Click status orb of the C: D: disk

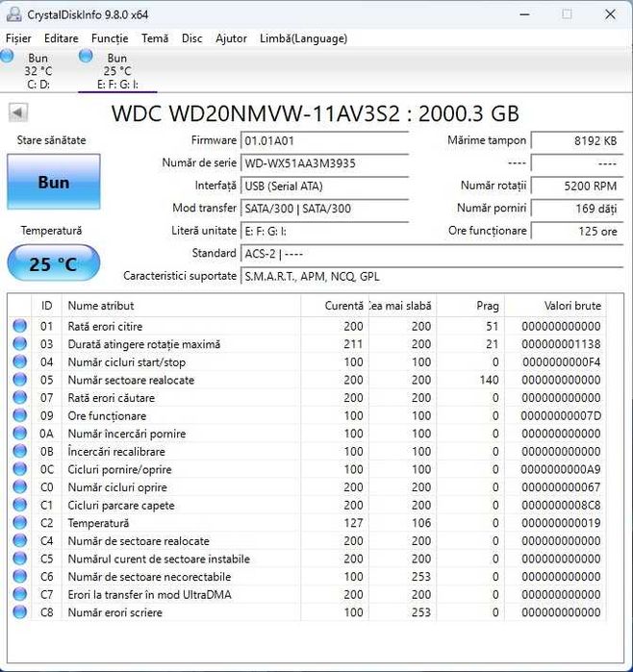(x=7, y=56)
